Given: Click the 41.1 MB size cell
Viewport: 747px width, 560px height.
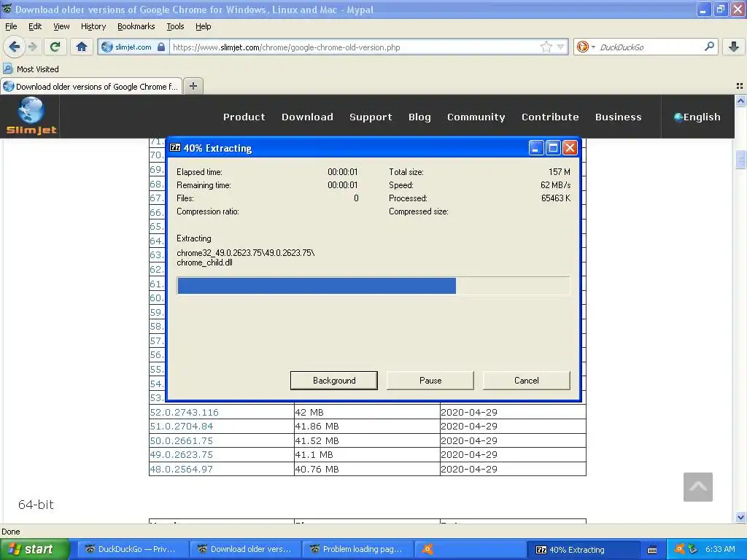Looking at the screenshot, I should tap(367, 455).
